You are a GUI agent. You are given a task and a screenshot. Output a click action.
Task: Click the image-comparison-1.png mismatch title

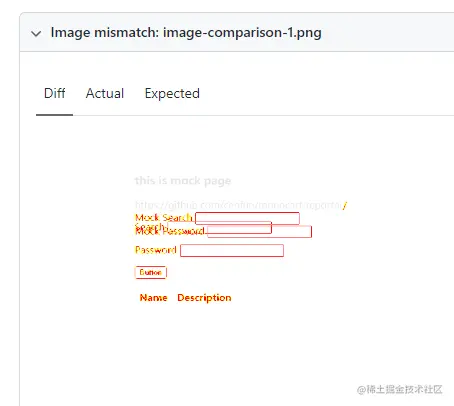186,33
